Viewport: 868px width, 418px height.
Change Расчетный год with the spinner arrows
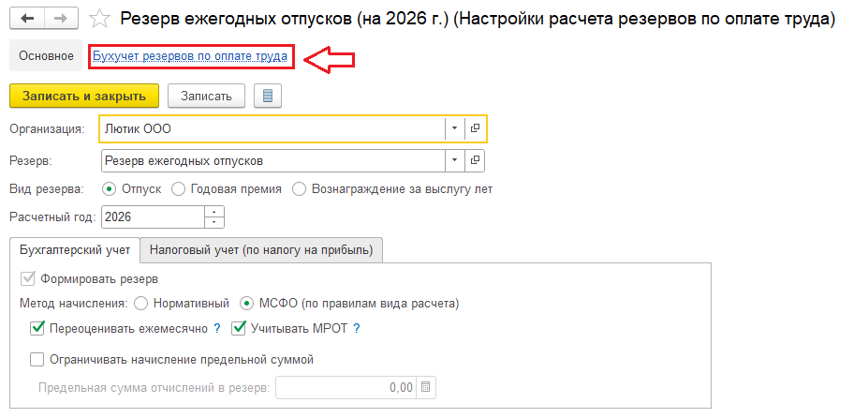click(x=215, y=216)
